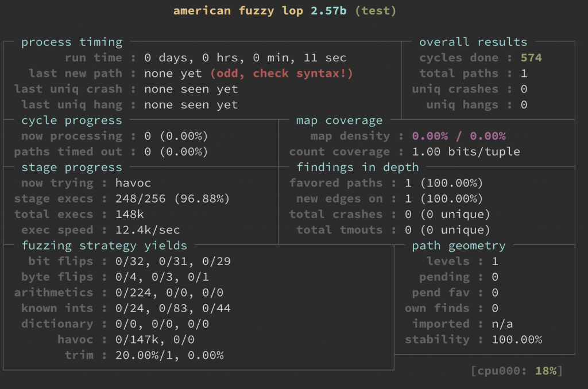Click the exec speed value '12.4k/sec'
The height and width of the screenshot is (389, 588).
[x=148, y=230]
